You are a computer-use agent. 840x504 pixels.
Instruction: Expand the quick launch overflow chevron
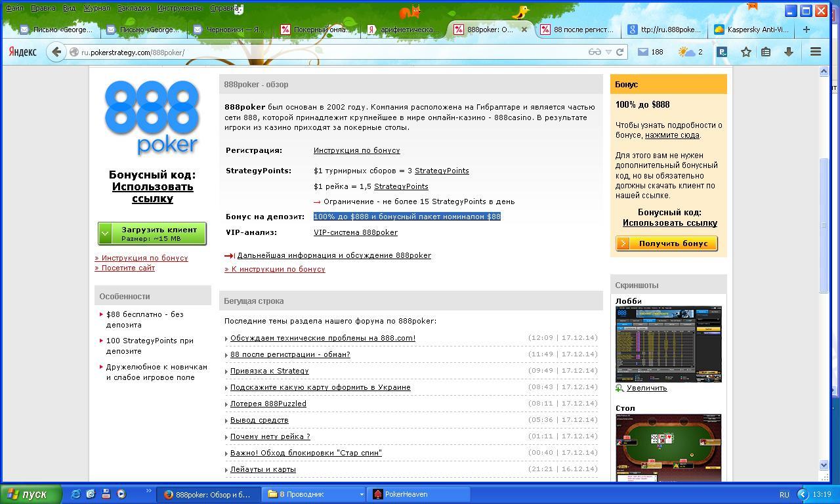148,491
